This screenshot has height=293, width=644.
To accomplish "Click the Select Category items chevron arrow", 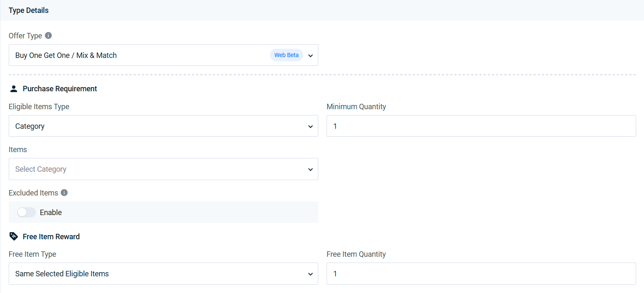I will click(x=310, y=169).
